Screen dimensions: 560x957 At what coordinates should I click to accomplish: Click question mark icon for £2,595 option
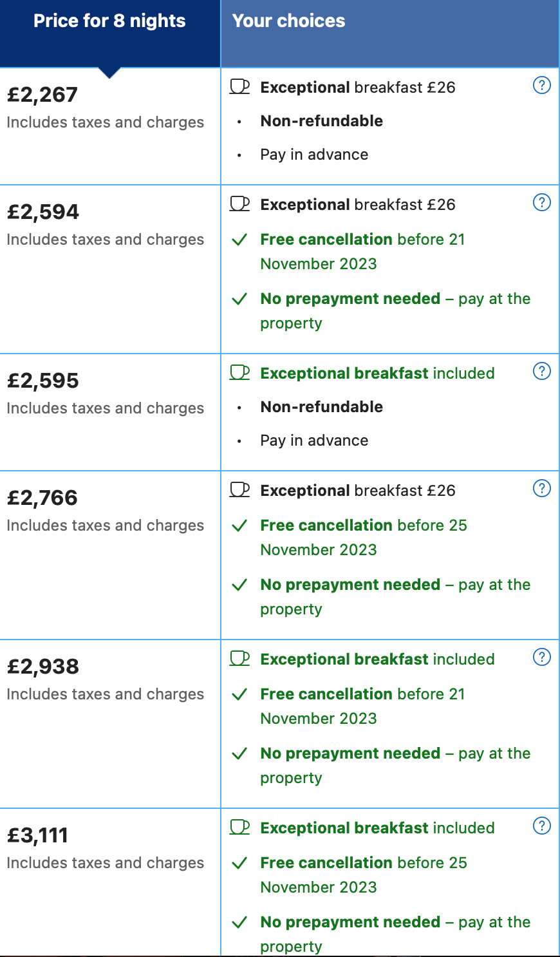pos(542,371)
